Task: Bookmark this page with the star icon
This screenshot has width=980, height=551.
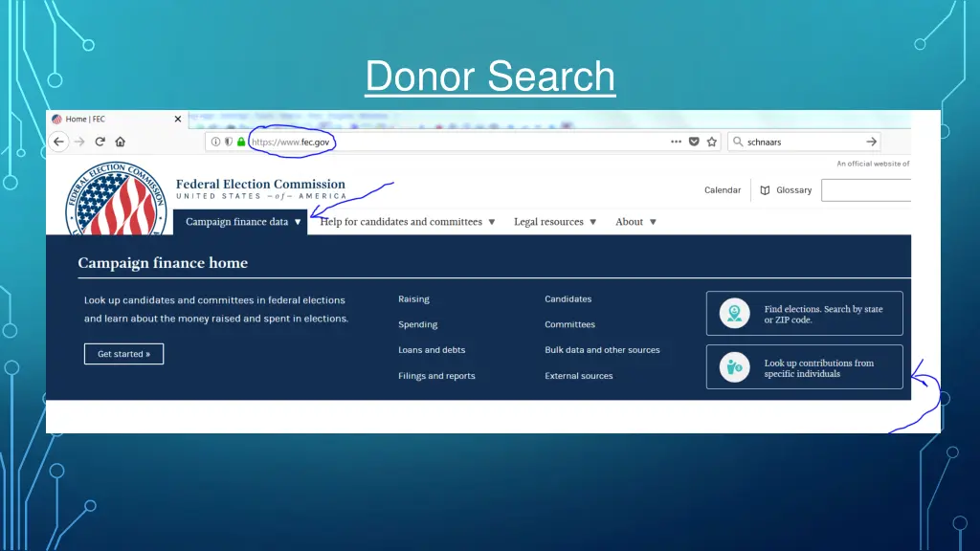Action: click(x=712, y=142)
